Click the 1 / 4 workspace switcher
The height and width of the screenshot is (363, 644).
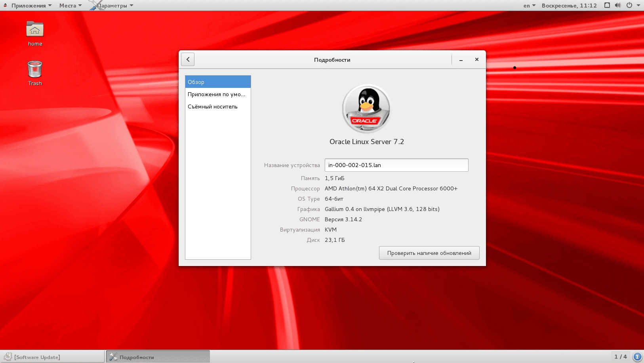[x=620, y=357]
